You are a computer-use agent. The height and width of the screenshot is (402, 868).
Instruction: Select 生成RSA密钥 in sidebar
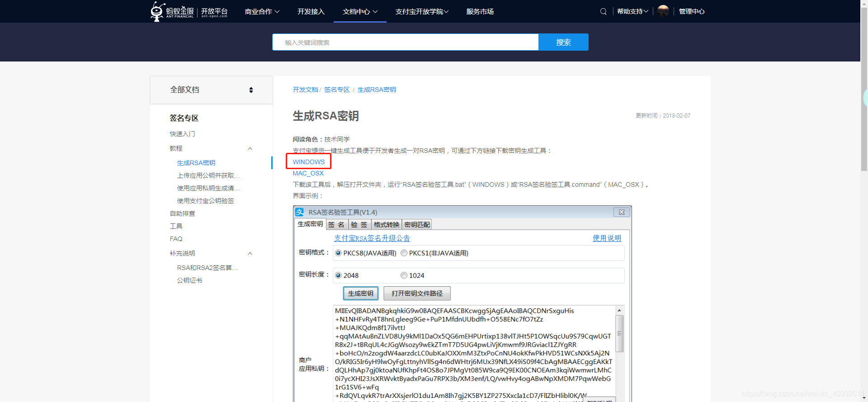click(196, 163)
